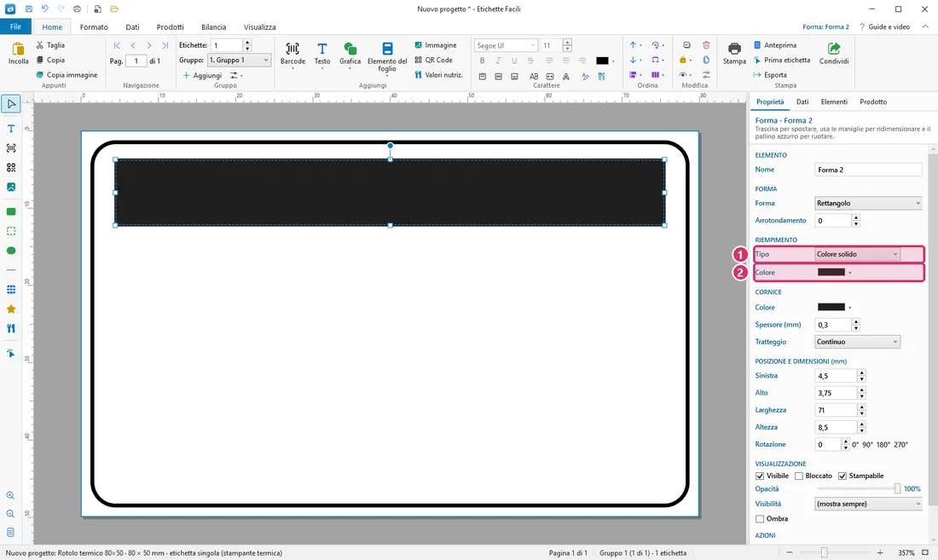Open the Forma dropdown set to Rettangolo
This screenshot has height=560, width=938.
click(x=868, y=203)
